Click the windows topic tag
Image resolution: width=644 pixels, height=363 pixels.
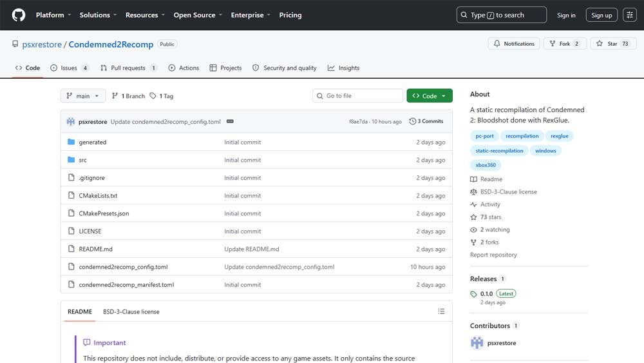tap(545, 151)
